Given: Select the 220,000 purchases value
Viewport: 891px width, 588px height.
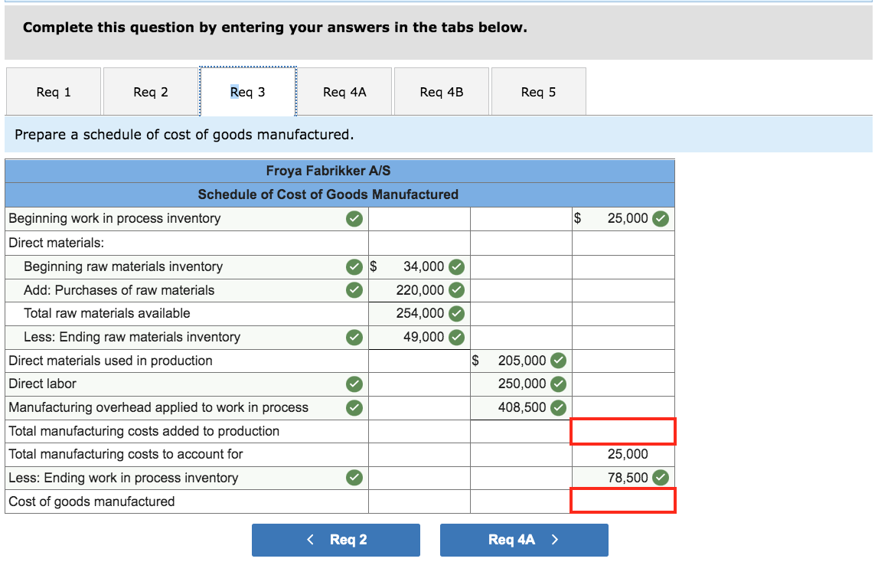Looking at the screenshot, I should [420, 289].
